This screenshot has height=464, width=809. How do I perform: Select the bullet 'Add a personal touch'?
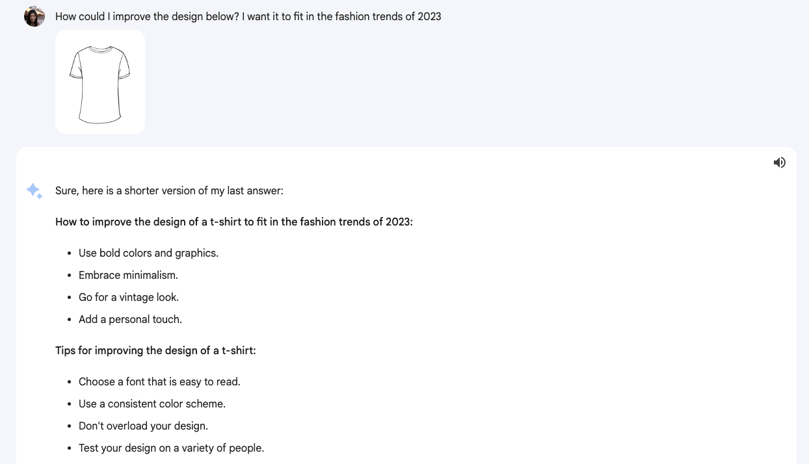click(x=130, y=319)
